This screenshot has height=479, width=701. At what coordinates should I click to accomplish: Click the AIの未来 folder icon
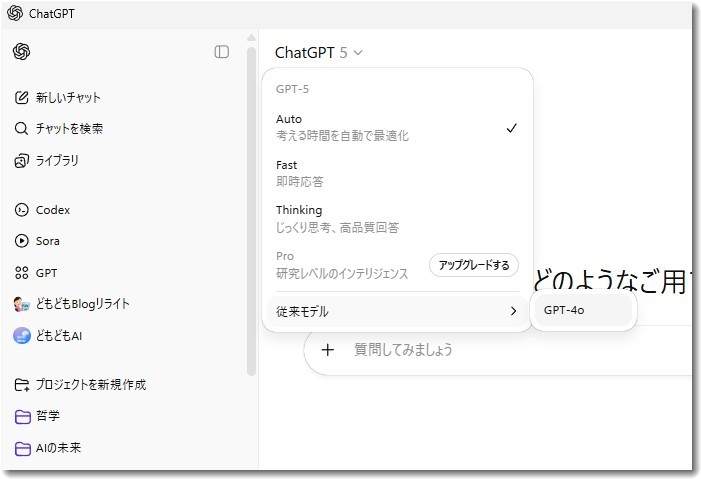pyautogui.click(x=22, y=448)
